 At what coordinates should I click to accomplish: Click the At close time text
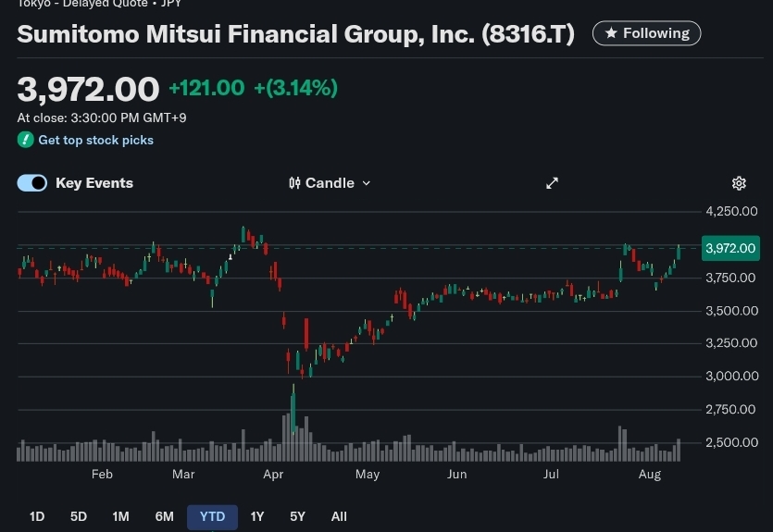pos(102,118)
